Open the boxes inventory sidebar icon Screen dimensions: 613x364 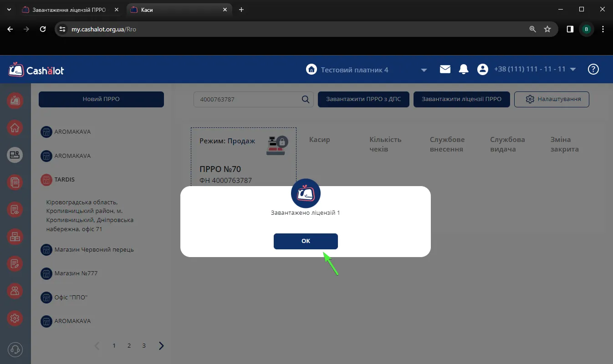[15, 237]
